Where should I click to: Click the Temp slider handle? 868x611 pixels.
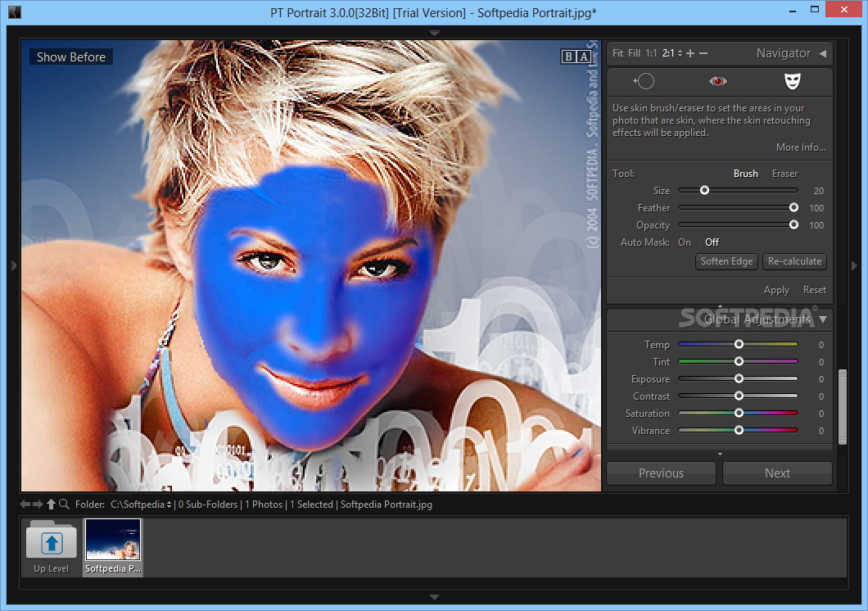pos(739,344)
